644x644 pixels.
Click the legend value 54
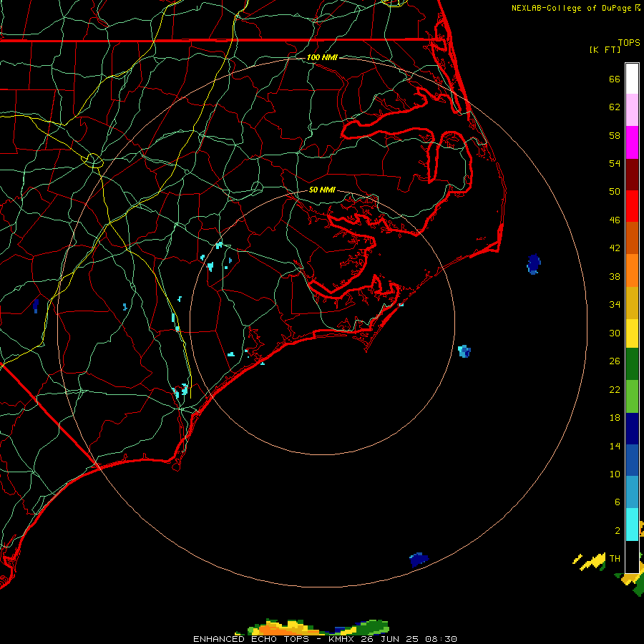tap(615, 164)
